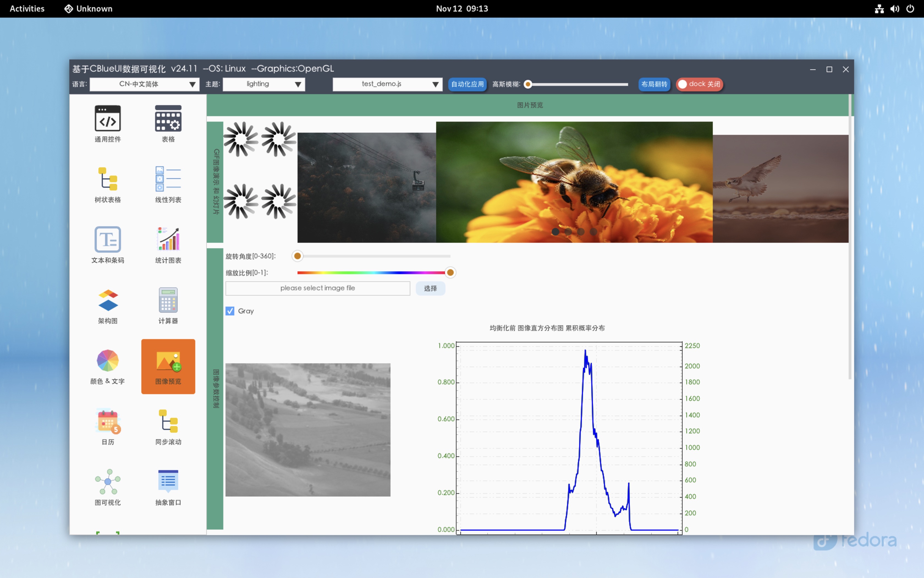Click the please select image file field
The width and height of the screenshot is (924, 578).
(318, 288)
